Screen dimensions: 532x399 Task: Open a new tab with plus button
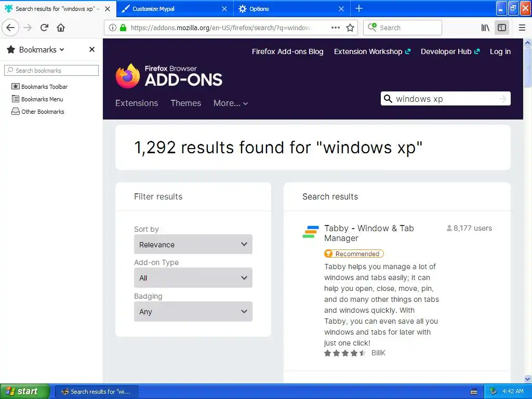pos(358,8)
